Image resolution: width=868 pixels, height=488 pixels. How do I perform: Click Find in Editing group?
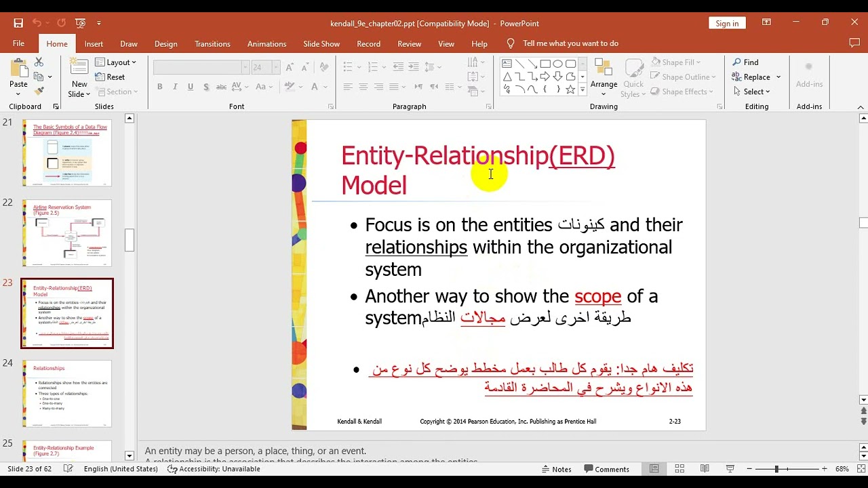tap(745, 62)
